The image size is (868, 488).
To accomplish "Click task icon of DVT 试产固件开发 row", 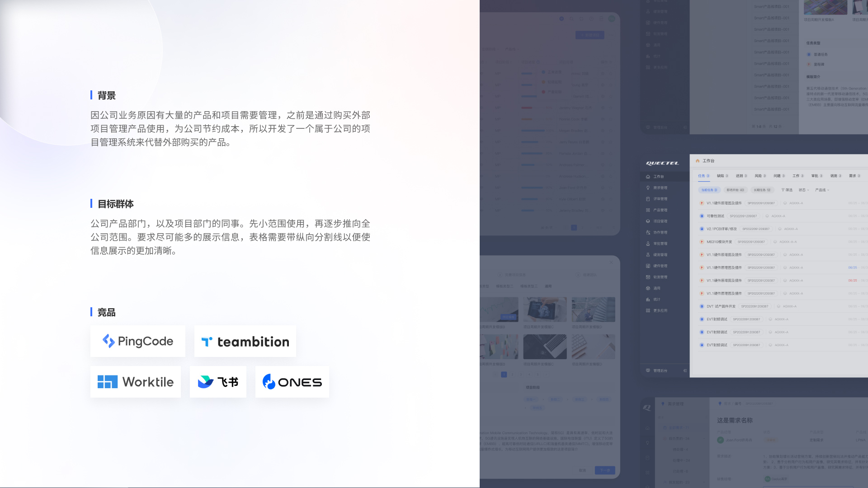I will coord(702,306).
